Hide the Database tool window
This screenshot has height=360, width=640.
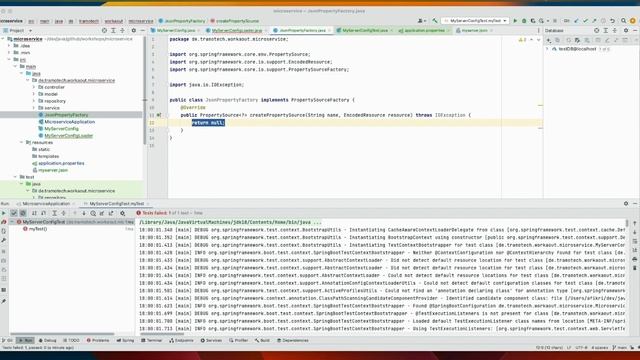tap(635, 31)
